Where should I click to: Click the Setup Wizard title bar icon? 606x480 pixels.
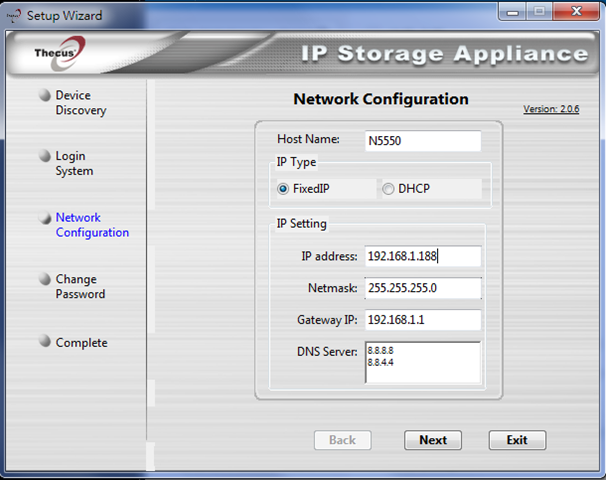(x=14, y=15)
